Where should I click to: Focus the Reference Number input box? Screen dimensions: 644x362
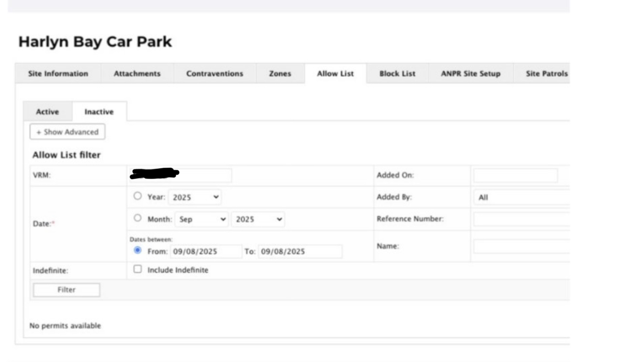tap(521, 219)
